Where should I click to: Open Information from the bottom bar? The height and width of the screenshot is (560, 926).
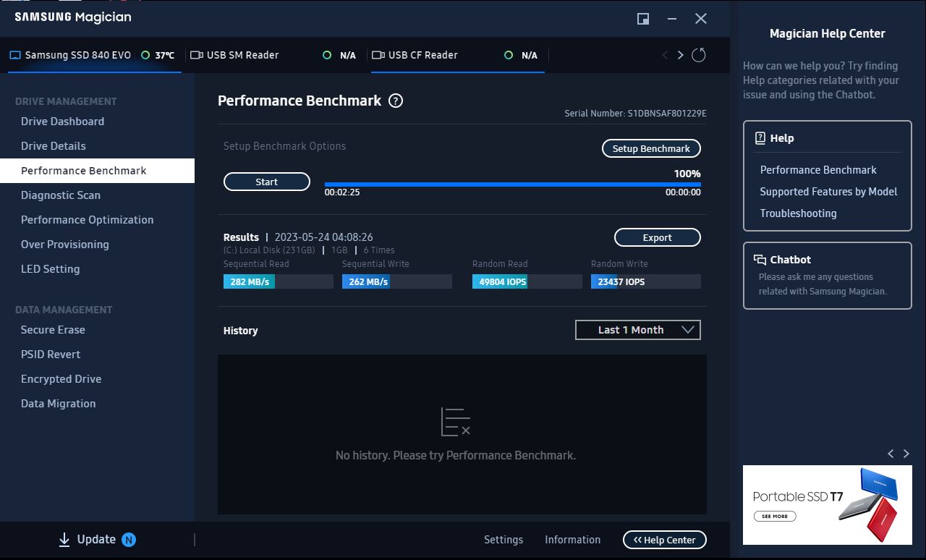click(572, 540)
